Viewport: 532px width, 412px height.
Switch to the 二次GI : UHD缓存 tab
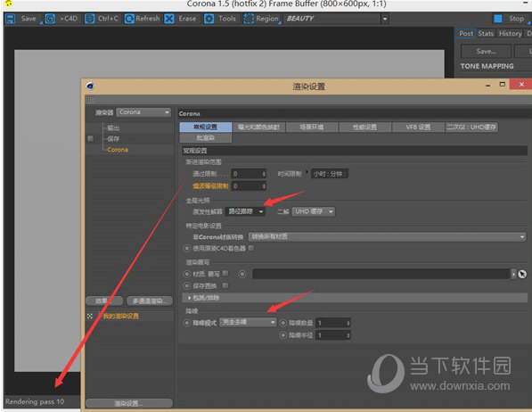[471, 127]
